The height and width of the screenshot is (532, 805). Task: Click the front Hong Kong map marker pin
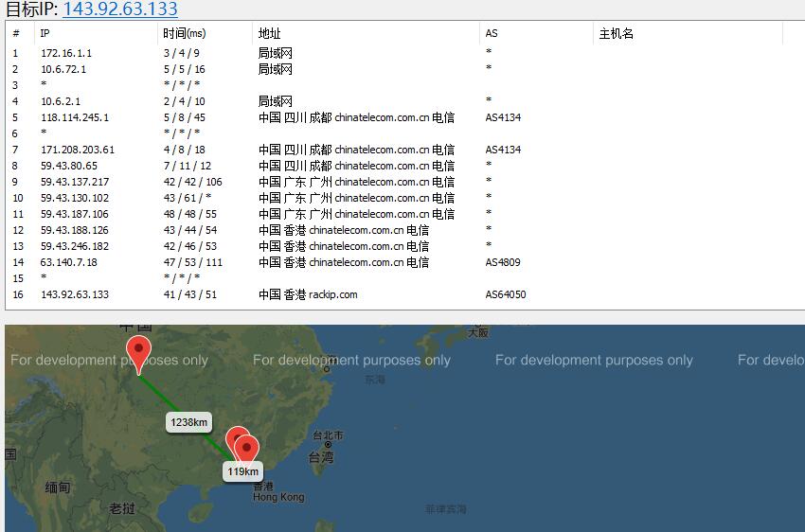(x=246, y=449)
